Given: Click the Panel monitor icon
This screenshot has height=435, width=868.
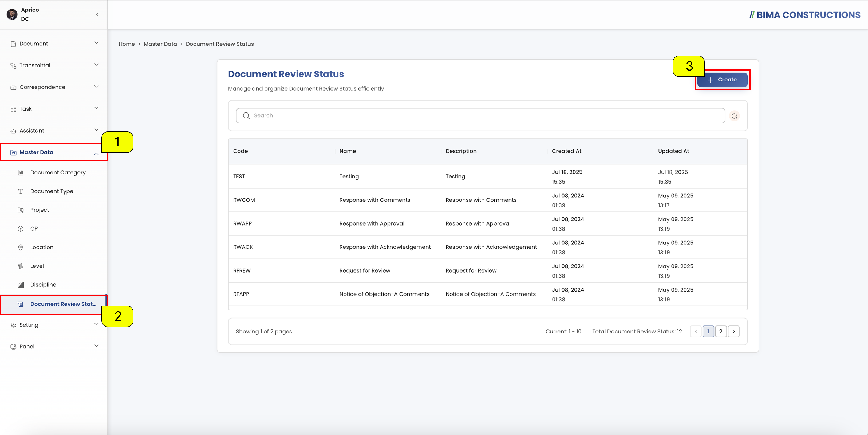Looking at the screenshot, I should point(13,347).
